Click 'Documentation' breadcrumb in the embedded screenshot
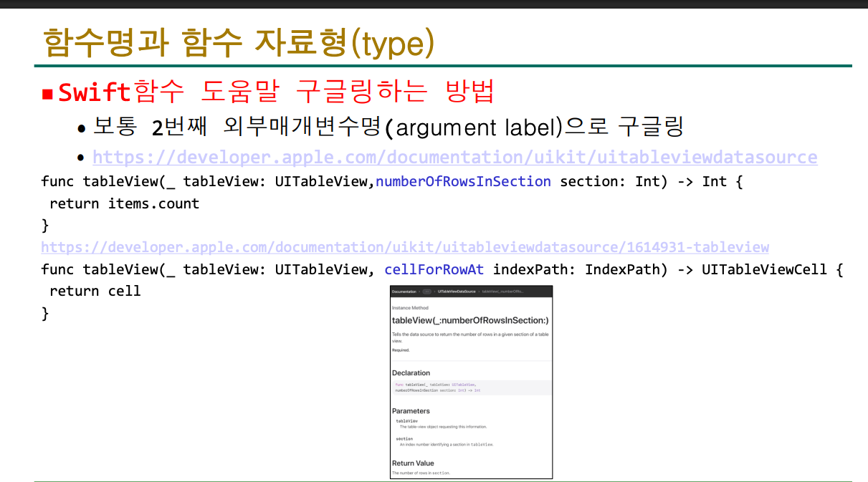The width and height of the screenshot is (868, 482). (404, 291)
